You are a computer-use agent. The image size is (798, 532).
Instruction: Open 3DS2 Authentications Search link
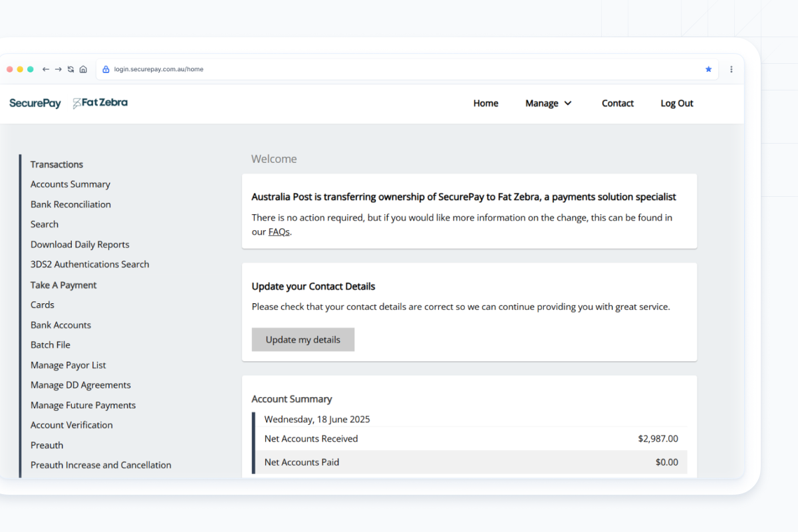coord(90,264)
